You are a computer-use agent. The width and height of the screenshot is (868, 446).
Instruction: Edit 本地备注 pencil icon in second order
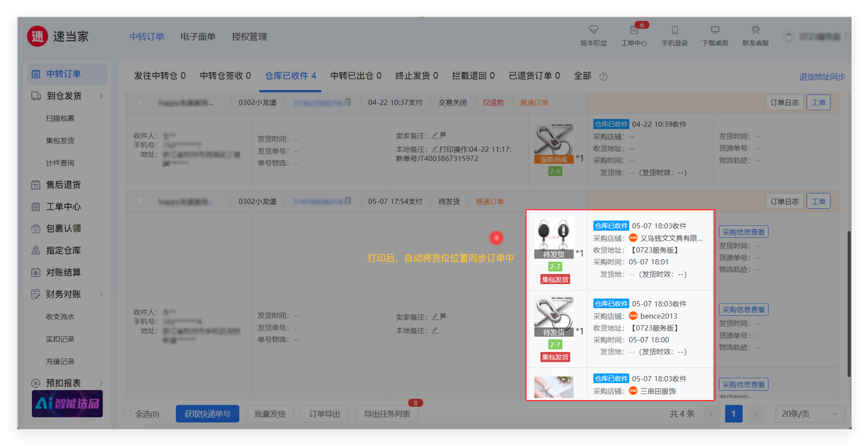[x=435, y=330]
